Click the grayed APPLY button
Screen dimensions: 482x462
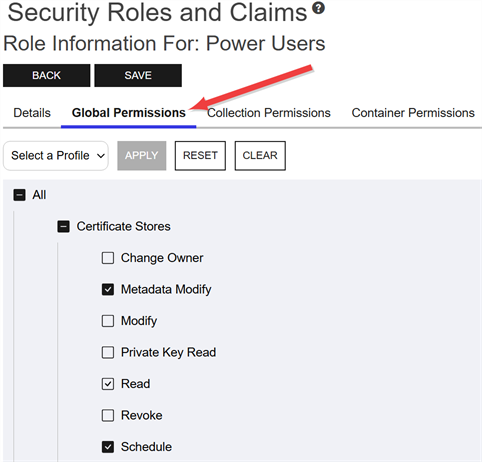pos(142,156)
